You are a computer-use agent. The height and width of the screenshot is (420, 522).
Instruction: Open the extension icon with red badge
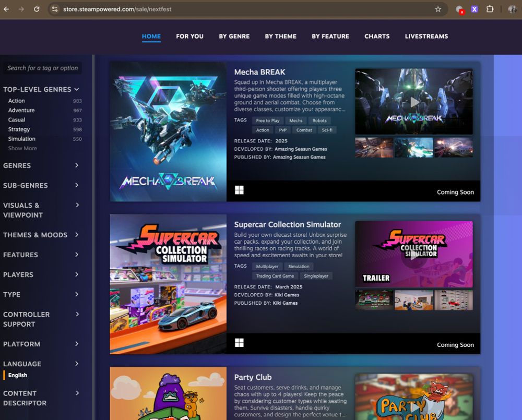click(460, 9)
